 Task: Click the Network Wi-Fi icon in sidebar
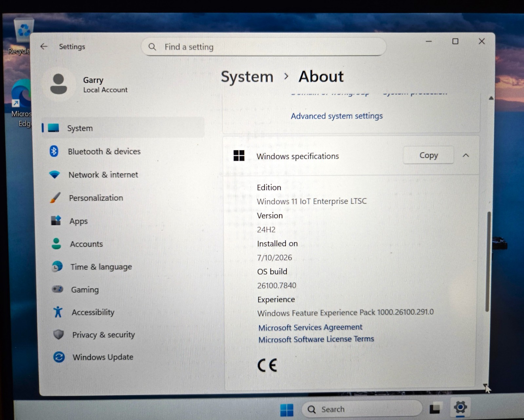(x=54, y=174)
